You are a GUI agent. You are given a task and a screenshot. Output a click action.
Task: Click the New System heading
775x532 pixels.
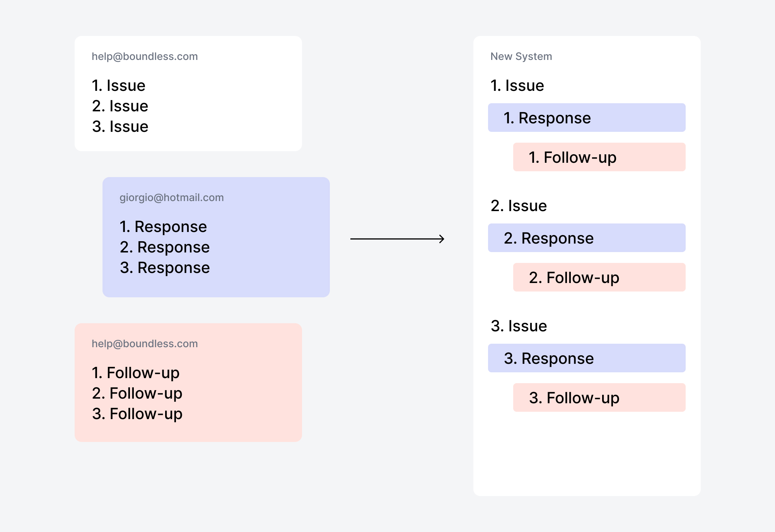click(521, 56)
